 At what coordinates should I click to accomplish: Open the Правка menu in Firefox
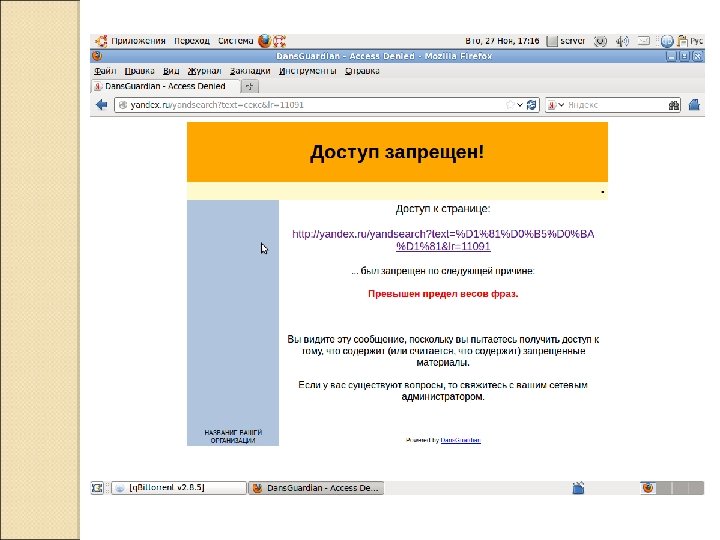[139, 71]
